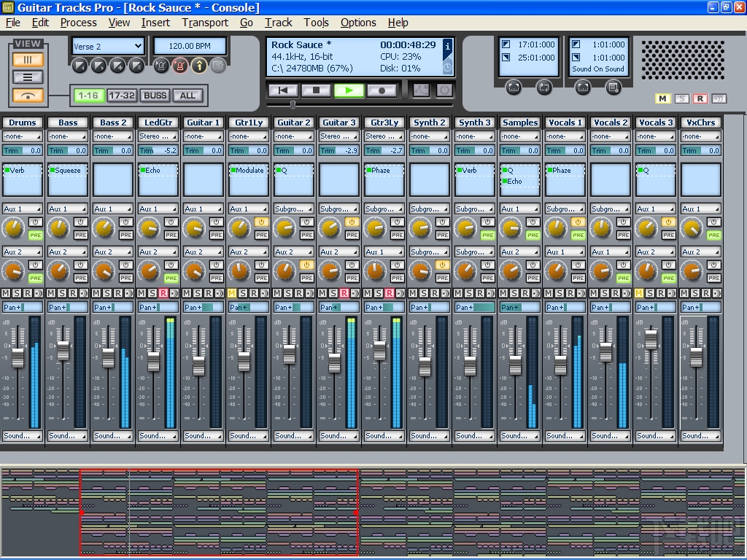Mute the Drums track

pyautogui.click(x=7, y=293)
